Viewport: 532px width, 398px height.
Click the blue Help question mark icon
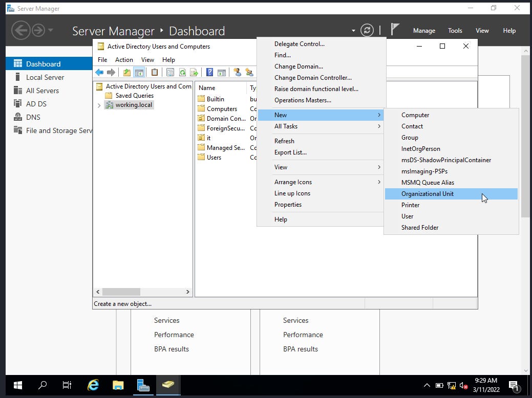click(x=210, y=72)
